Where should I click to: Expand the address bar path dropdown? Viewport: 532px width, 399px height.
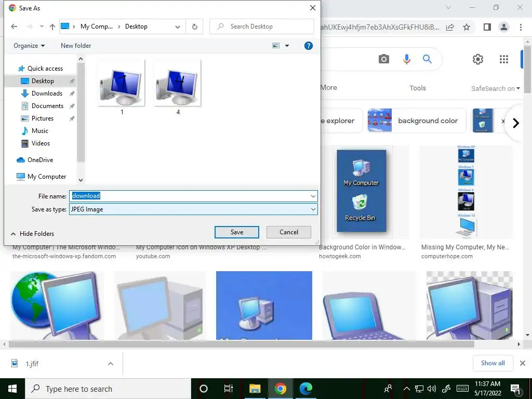[178, 26]
